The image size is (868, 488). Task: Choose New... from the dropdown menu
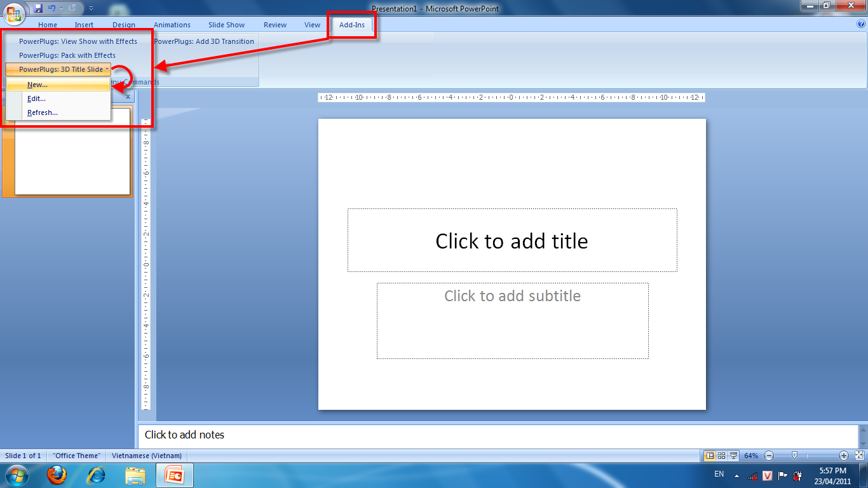58,85
